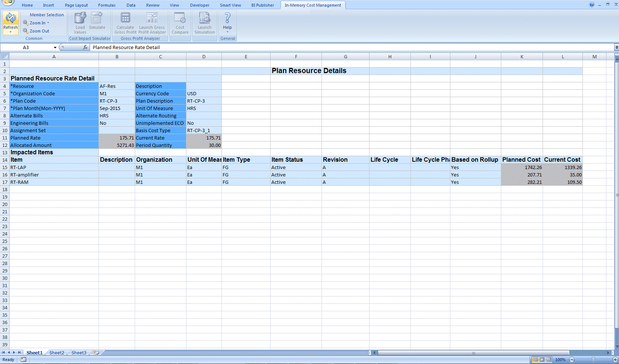Select the resource value cell 'AF-Res'
Viewport: 619px width, 364px height.
117,86
